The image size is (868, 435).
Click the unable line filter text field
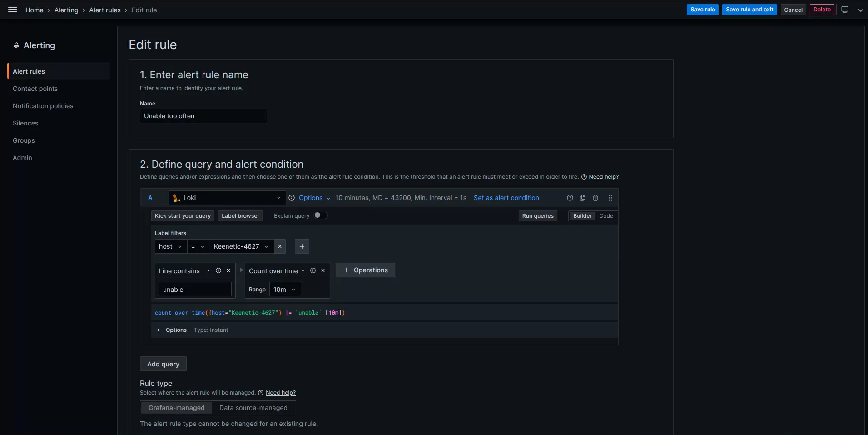195,290
